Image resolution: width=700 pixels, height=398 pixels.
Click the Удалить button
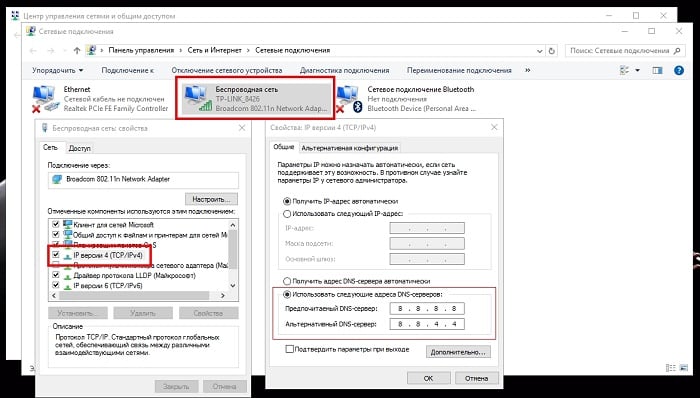click(143, 313)
